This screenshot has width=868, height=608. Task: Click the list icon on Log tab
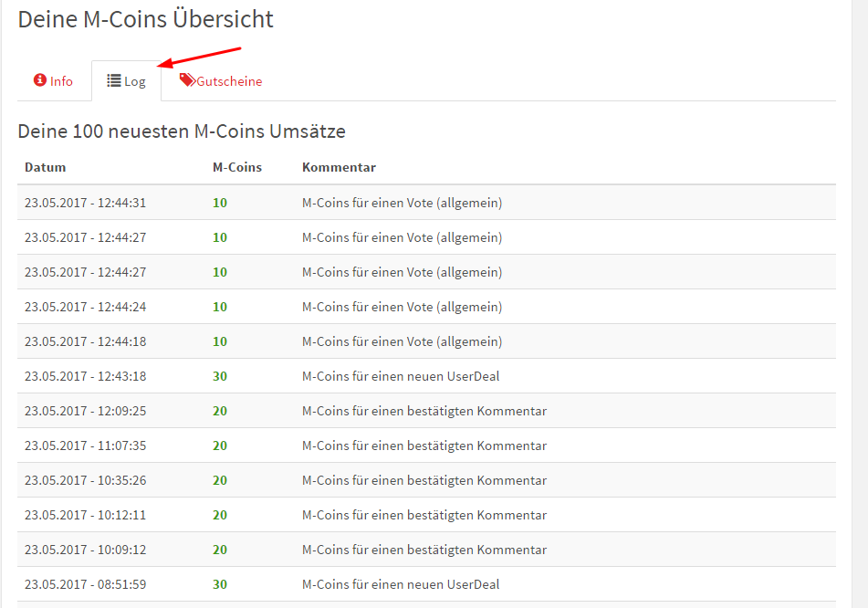[114, 81]
